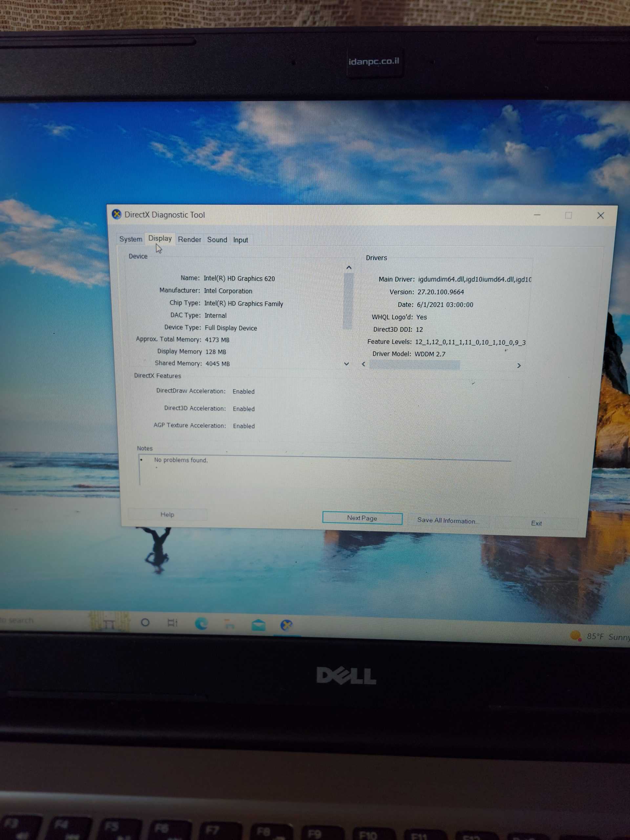
Task: Open Task View from the taskbar
Action: coord(172,623)
